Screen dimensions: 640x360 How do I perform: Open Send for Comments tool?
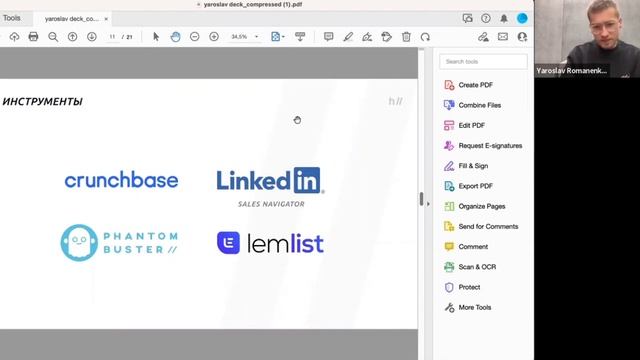coord(481,227)
